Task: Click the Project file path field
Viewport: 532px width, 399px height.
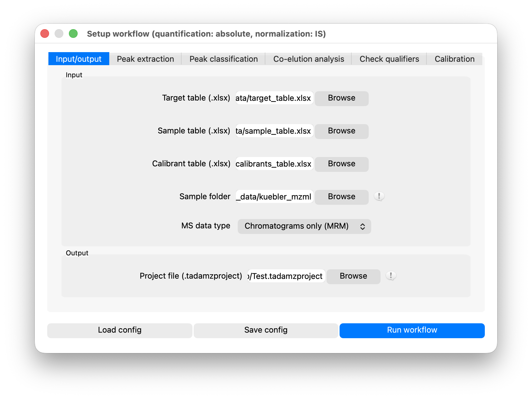Action: (286, 276)
